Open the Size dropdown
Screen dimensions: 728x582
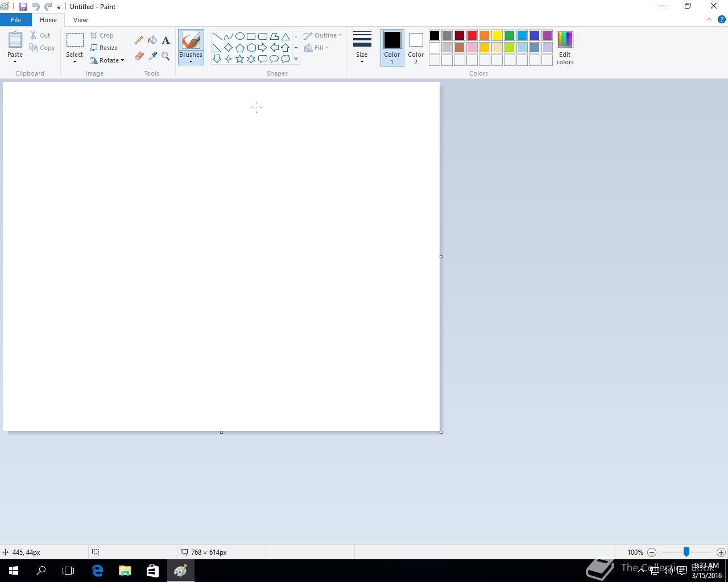(362, 48)
